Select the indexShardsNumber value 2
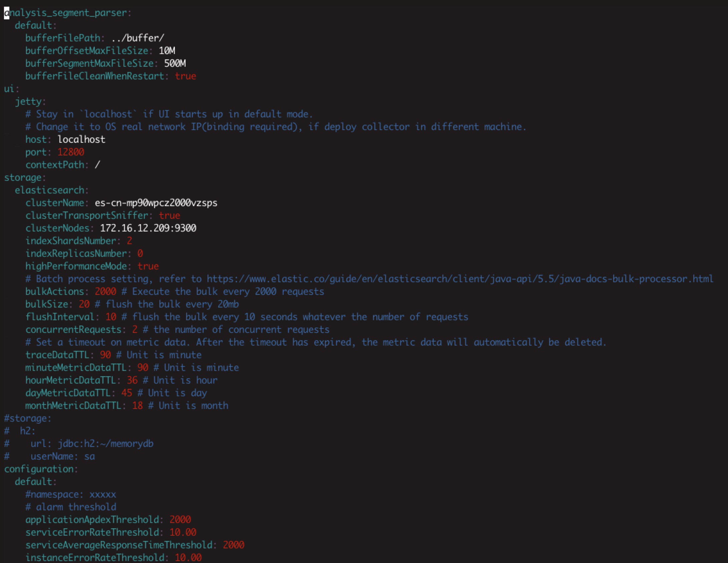This screenshot has height=563, width=728. [x=129, y=240]
